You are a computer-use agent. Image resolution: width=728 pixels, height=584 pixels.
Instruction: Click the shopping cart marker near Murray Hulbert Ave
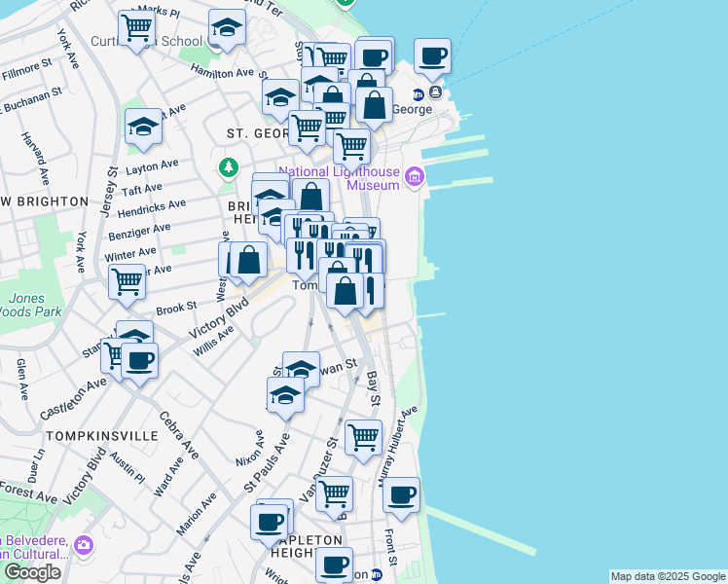(x=364, y=440)
